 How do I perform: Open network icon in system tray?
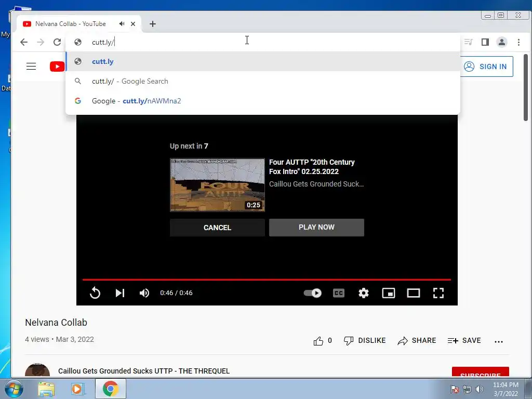[x=467, y=389]
